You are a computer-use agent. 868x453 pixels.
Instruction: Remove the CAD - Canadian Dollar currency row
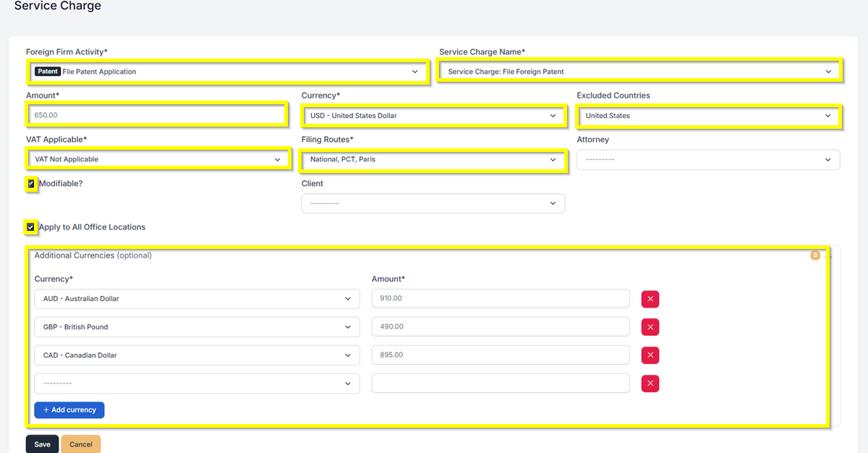[650, 355]
